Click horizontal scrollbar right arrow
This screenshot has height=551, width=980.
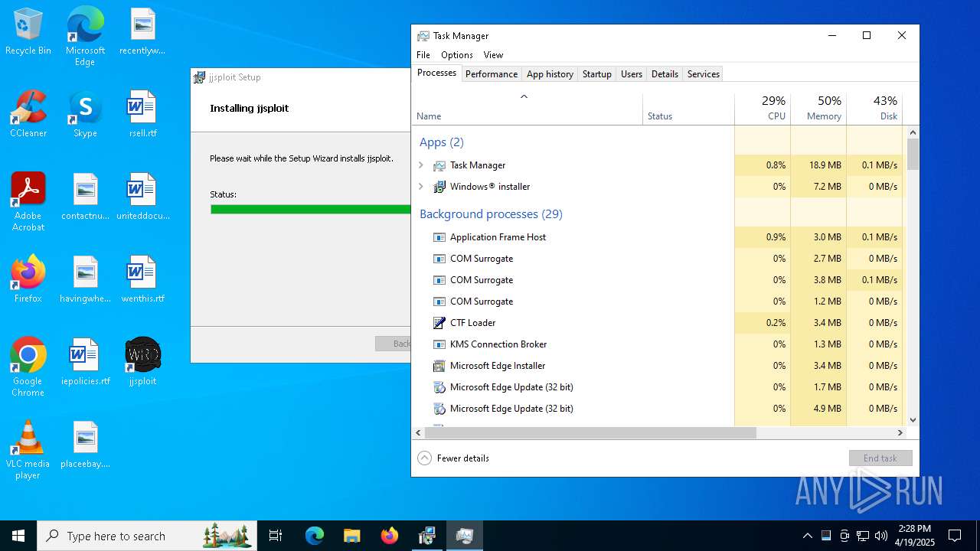click(900, 432)
